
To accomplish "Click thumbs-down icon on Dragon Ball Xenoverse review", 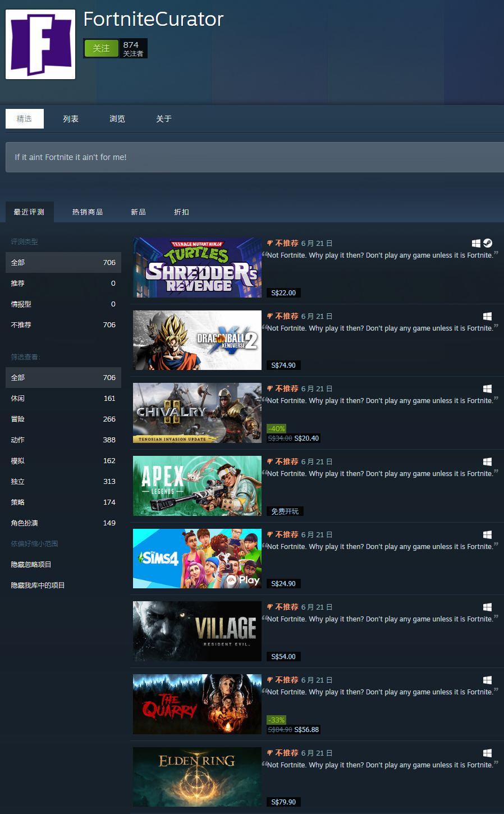I will point(270,316).
